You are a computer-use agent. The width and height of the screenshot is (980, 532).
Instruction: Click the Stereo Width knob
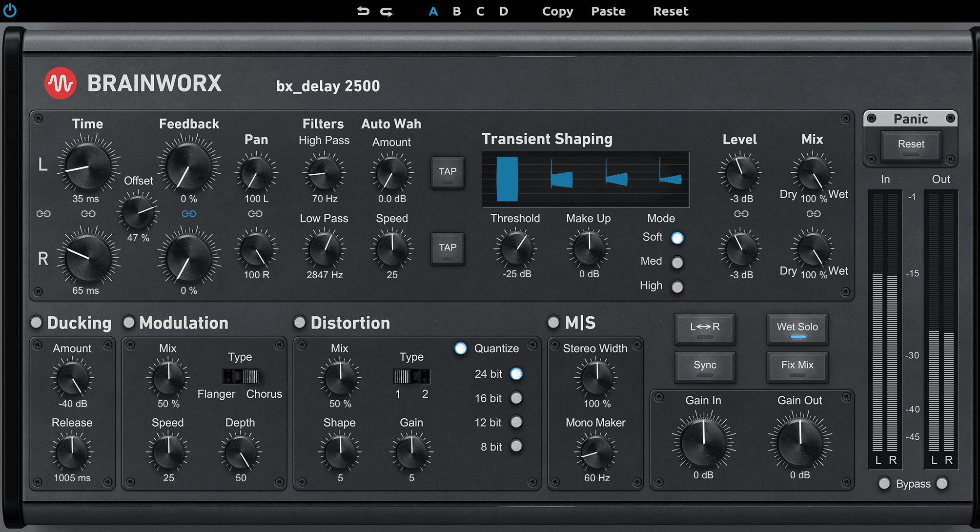(x=596, y=378)
